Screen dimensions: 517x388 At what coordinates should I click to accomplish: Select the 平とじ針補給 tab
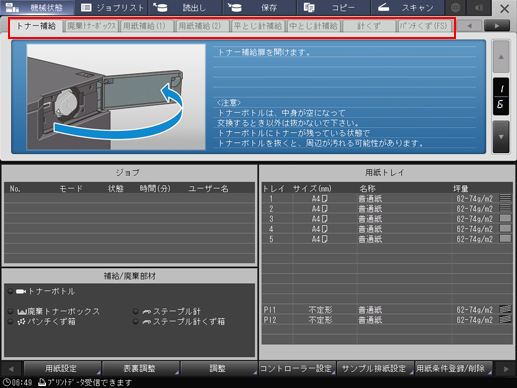coord(258,26)
